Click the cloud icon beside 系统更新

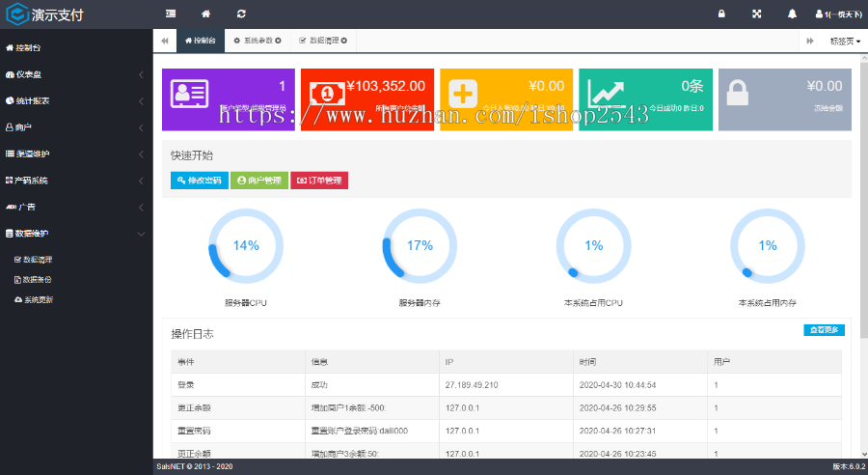coord(18,299)
